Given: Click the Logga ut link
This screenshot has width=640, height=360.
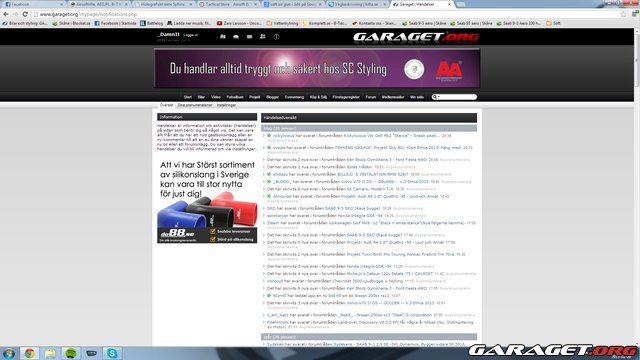Looking at the screenshot, I should pyautogui.click(x=191, y=35).
